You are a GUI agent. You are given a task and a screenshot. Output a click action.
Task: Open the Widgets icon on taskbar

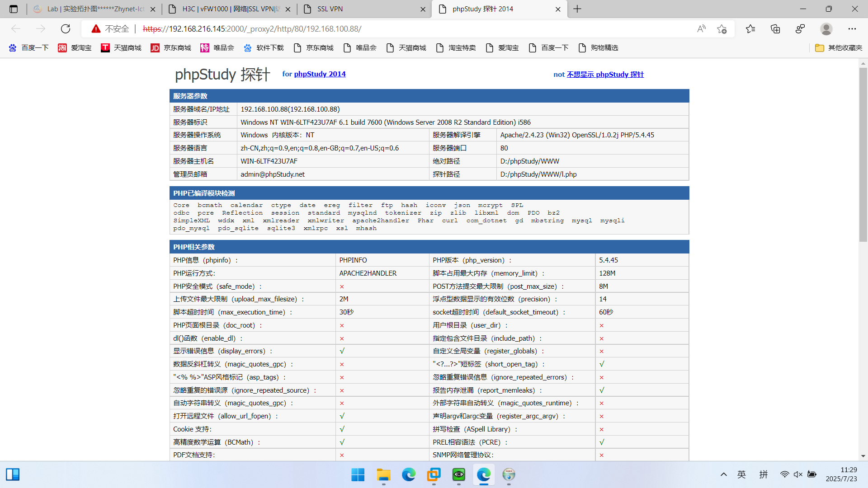[x=13, y=474]
